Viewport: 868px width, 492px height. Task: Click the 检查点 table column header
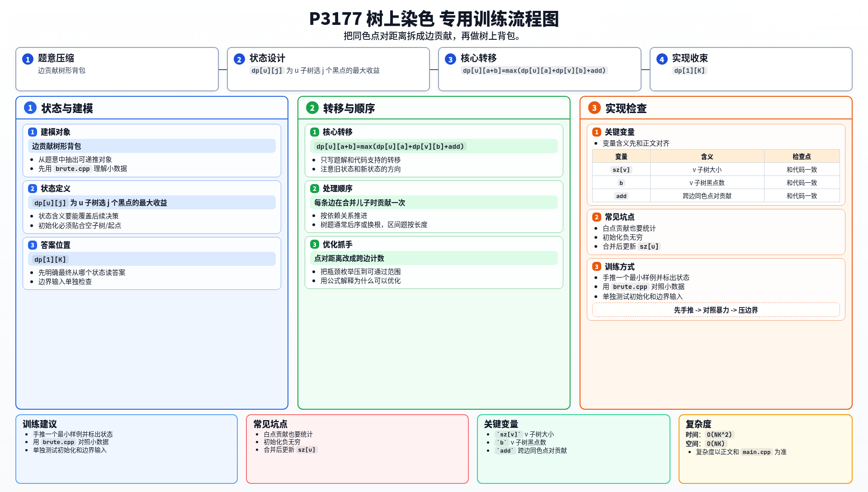coord(802,156)
